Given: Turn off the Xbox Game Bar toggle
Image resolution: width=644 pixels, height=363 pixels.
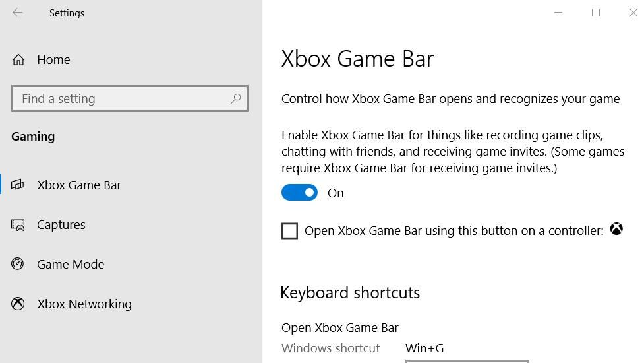Looking at the screenshot, I should click(299, 193).
